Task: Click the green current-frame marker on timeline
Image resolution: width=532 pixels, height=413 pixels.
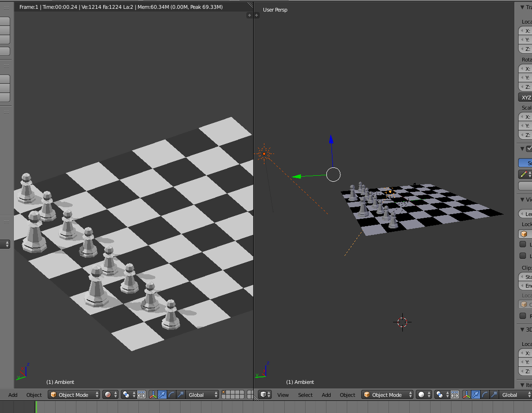Action: [x=36, y=407]
